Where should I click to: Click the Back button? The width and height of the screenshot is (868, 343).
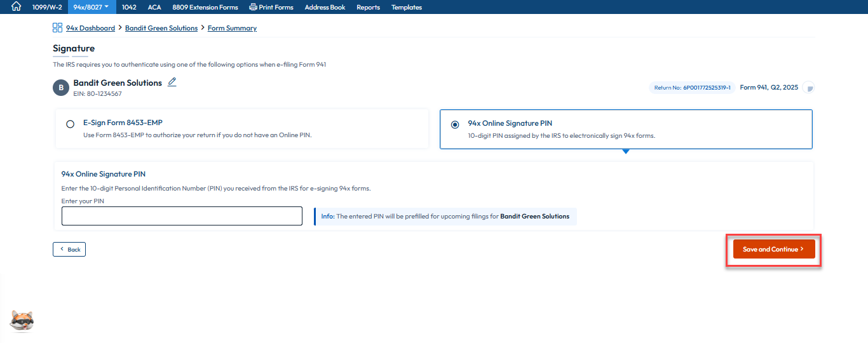[x=69, y=249]
